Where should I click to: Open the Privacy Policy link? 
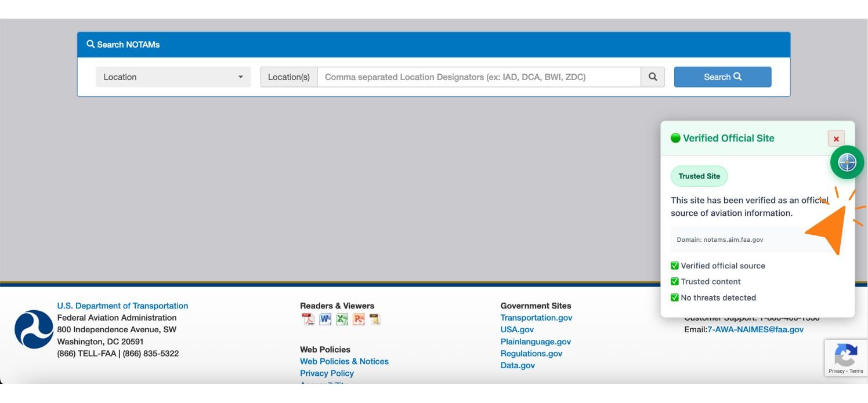click(x=327, y=373)
